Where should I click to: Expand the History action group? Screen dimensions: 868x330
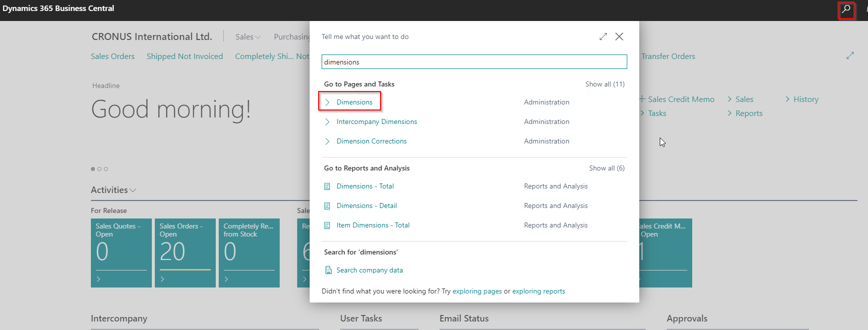click(802, 99)
